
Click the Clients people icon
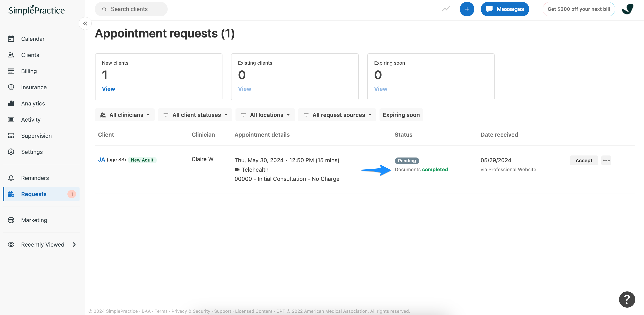pyautogui.click(x=11, y=55)
